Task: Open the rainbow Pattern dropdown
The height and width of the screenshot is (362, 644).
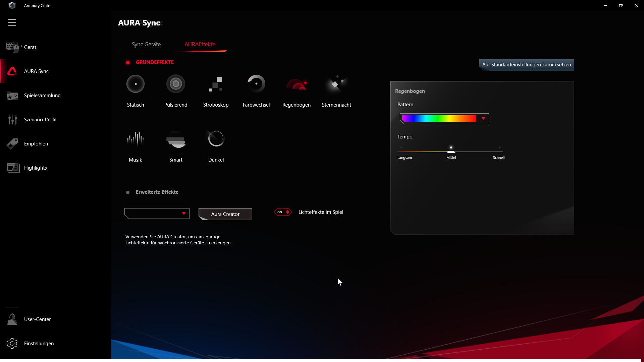Action: [483, 119]
